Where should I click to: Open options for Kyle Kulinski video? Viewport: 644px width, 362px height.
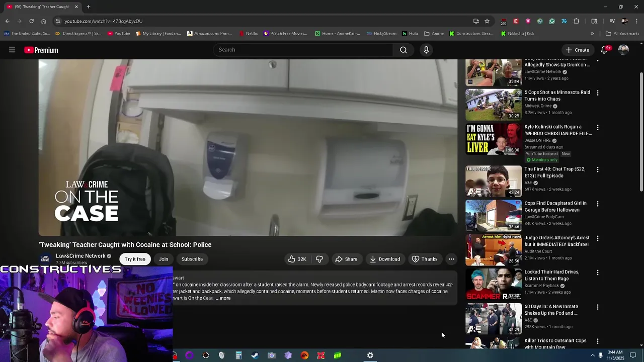tap(597, 128)
